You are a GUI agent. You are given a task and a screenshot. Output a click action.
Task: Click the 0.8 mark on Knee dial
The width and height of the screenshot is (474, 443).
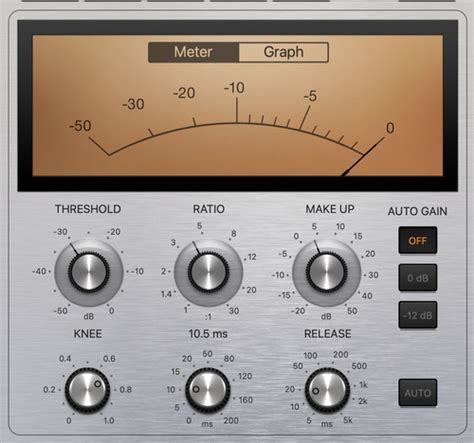[x=126, y=389]
